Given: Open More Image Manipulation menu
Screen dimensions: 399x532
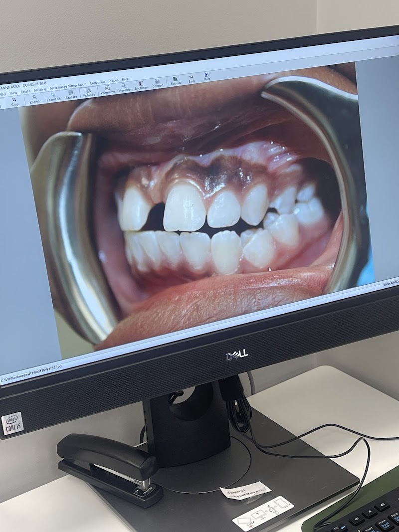Looking at the screenshot, I should pyautogui.click(x=68, y=86).
